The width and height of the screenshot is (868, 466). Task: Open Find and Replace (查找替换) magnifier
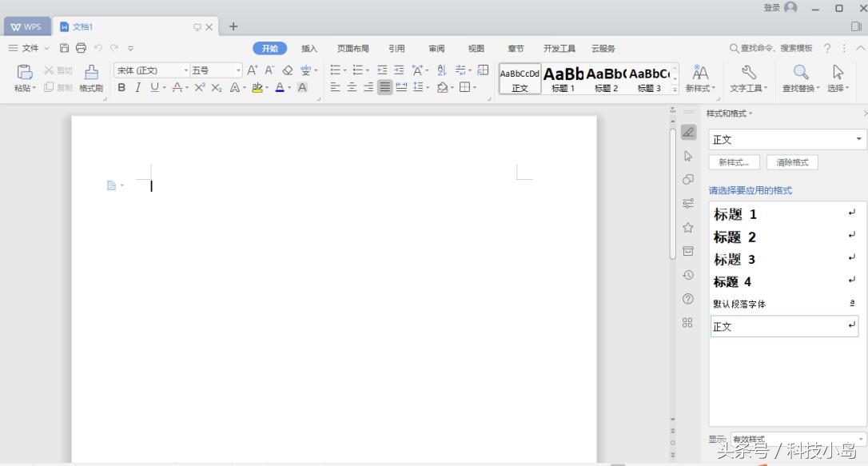pyautogui.click(x=800, y=73)
